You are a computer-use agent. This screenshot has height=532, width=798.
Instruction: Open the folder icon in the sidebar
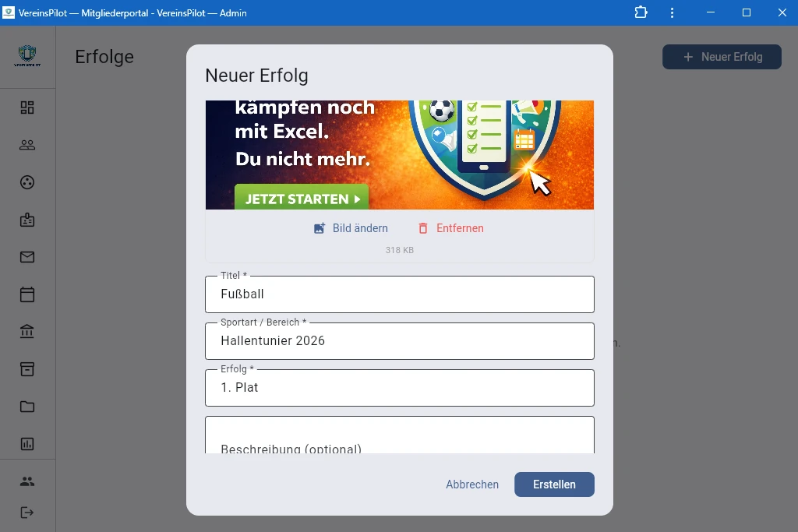(x=27, y=406)
